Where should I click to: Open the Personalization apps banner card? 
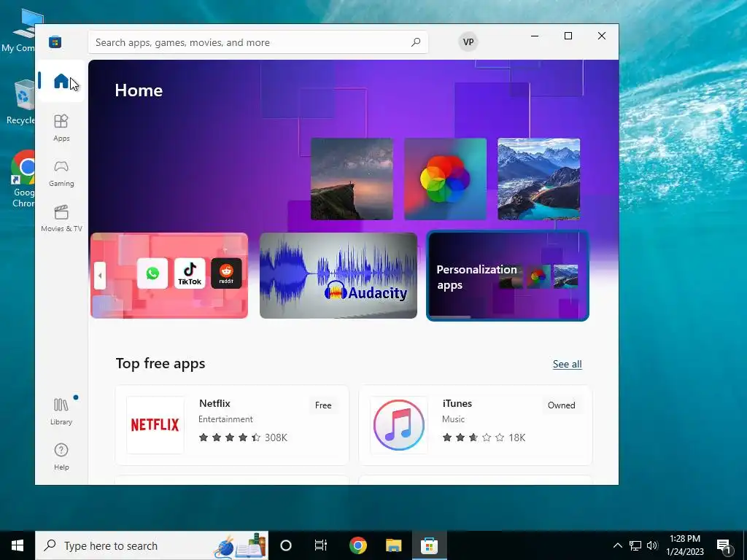pos(508,275)
